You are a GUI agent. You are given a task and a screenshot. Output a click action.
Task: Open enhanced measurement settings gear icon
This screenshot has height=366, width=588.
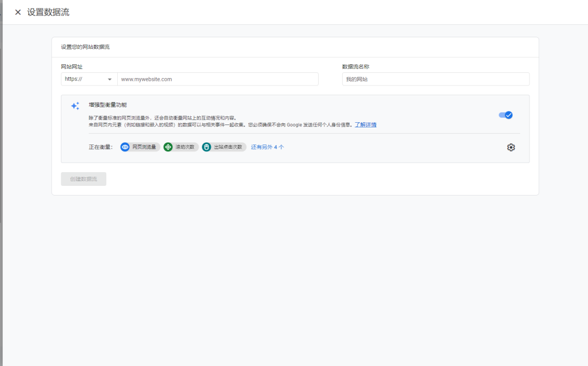(x=511, y=147)
